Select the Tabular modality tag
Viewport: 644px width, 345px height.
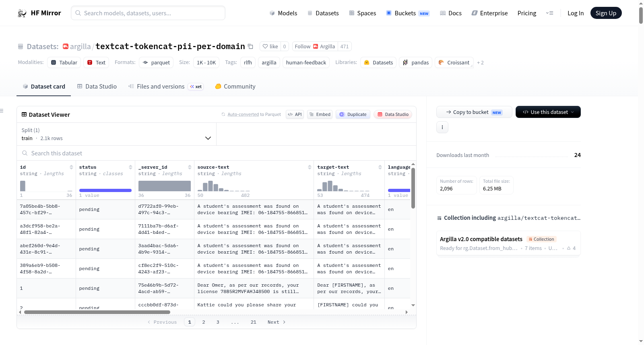pos(64,63)
